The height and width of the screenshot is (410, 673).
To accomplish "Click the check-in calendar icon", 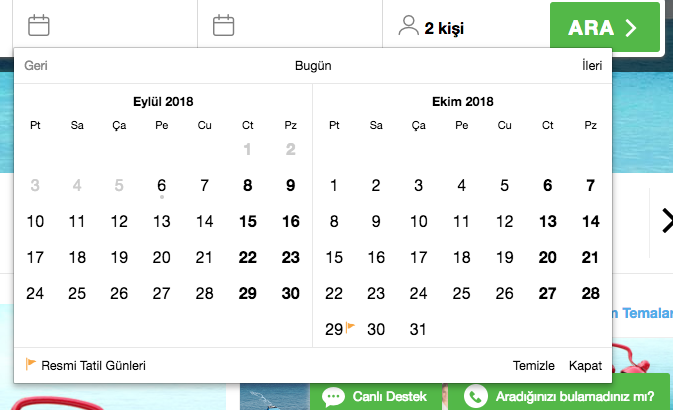I will (39, 25).
